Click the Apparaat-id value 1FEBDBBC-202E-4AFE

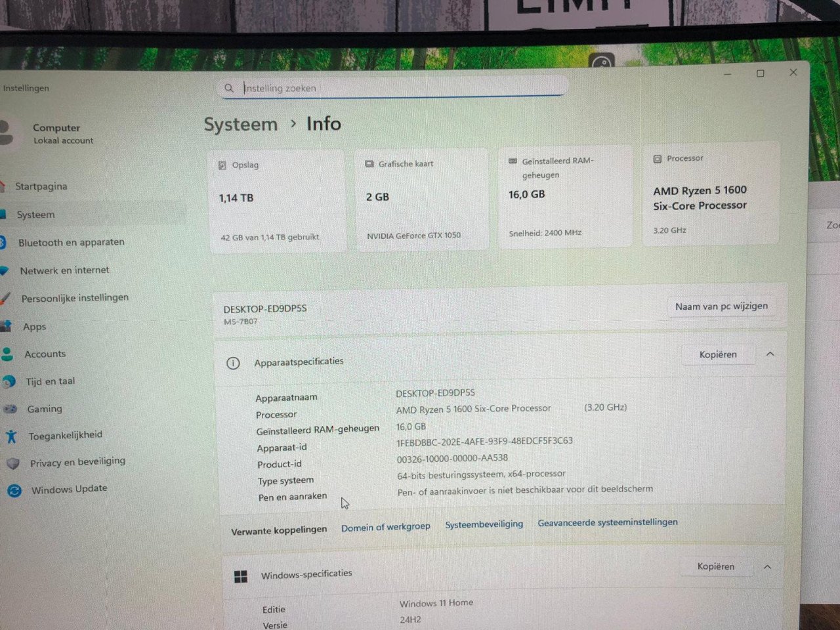click(484, 441)
